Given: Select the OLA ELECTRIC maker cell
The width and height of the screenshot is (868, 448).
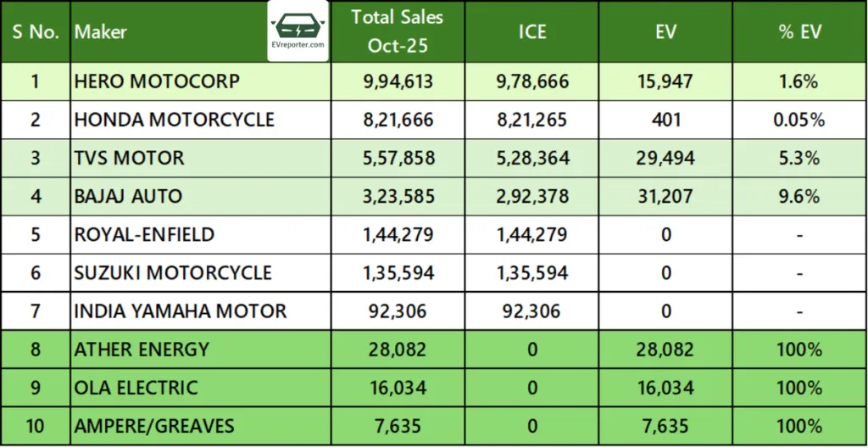Looking at the screenshot, I should pyautogui.click(x=136, y=388).
